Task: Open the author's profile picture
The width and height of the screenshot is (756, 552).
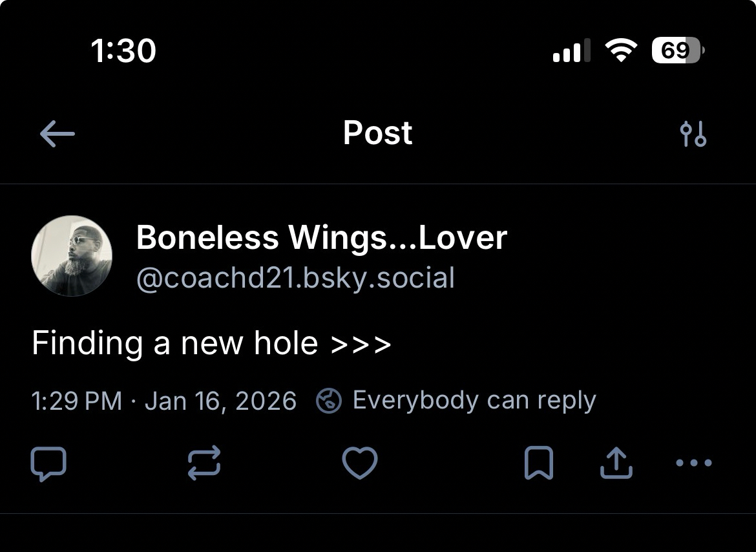Action: (x=72, y=256)
